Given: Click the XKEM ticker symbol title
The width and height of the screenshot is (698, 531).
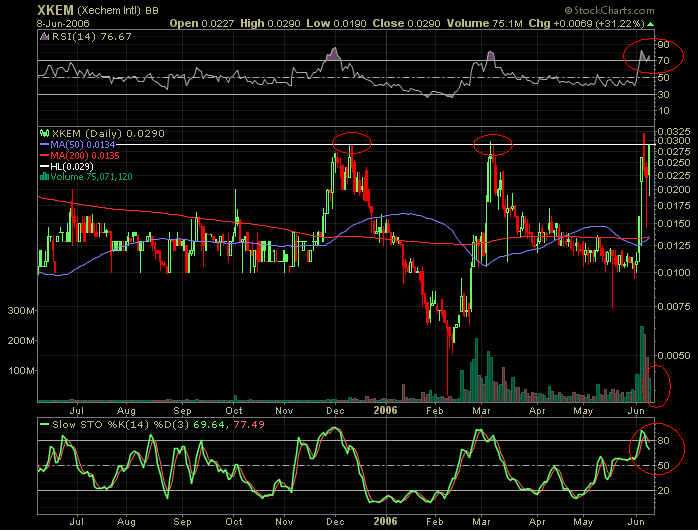Looking at the screenshot, I should point(30,9).
